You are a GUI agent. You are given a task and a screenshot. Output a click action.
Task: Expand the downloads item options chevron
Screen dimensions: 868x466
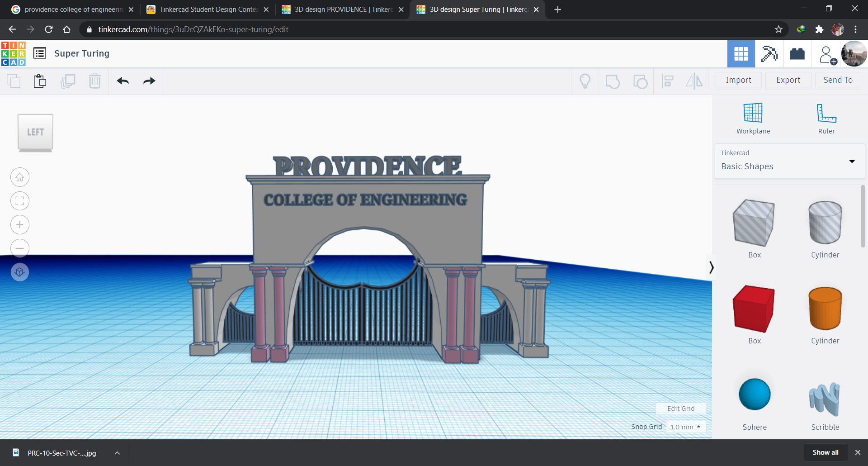click(117, 453)
